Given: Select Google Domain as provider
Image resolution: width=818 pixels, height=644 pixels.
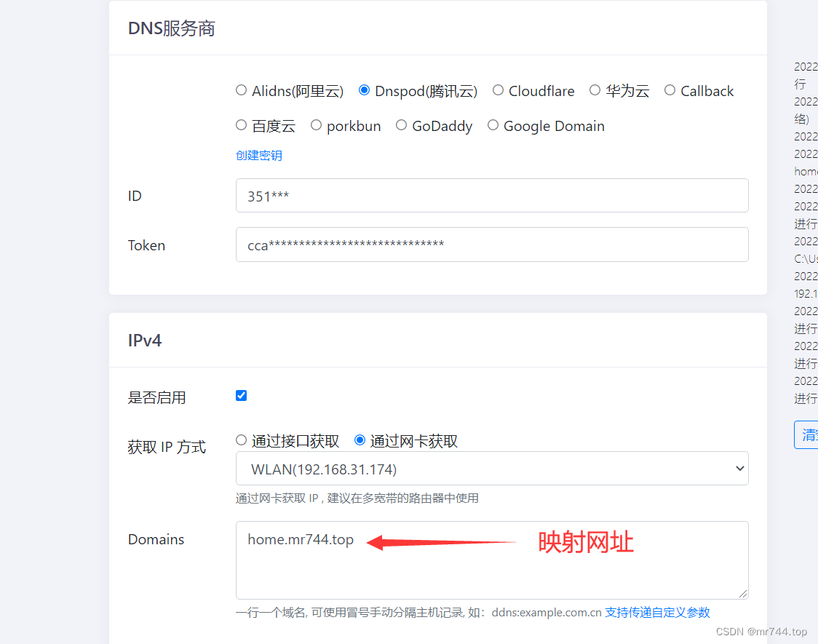Looking at the screenshot, I should pyautogui.click(x=493, y=125).
